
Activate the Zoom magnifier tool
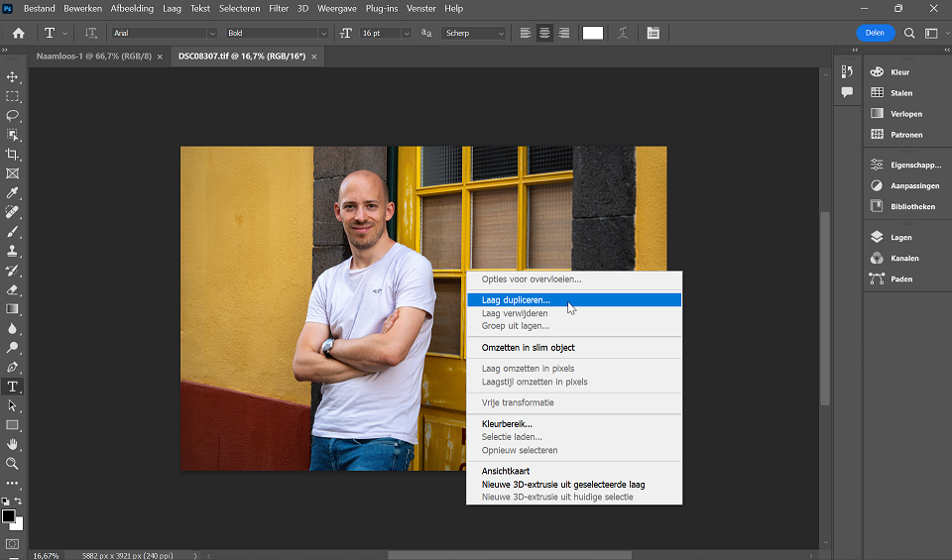point(13,463)
